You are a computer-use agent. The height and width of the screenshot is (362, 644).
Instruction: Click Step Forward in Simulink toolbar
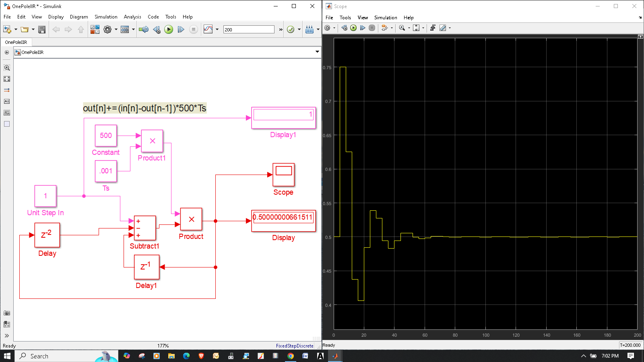[x=181, y=29]
